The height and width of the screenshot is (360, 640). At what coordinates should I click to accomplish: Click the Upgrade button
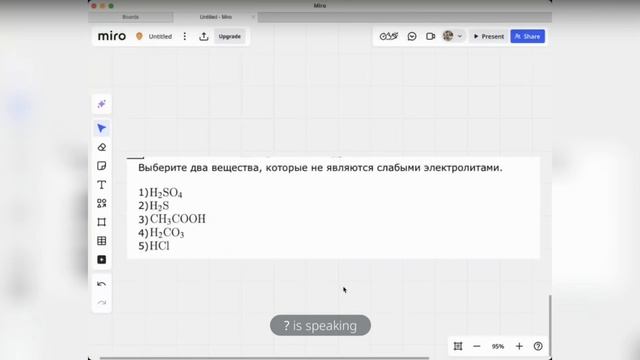(229, 36)
